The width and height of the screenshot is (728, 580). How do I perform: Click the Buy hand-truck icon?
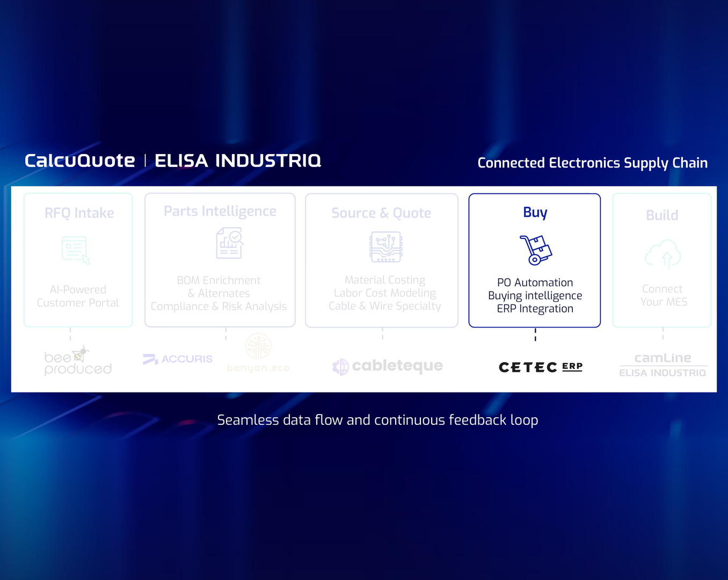coord(535,250)
